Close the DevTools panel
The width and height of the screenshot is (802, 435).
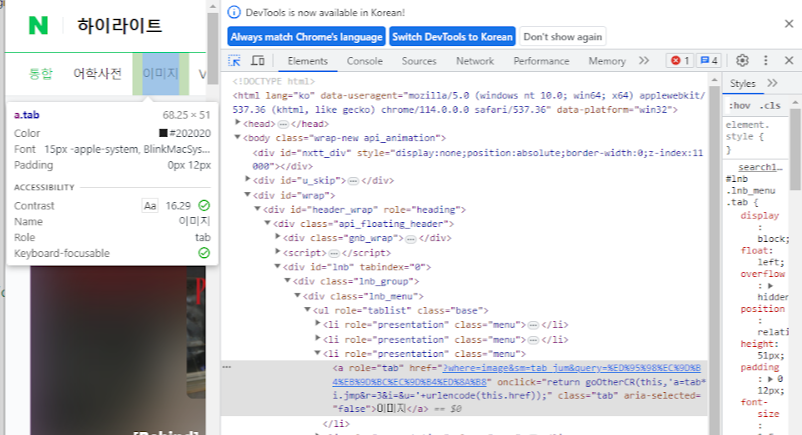pyautogui.click(x=789, y=60)
